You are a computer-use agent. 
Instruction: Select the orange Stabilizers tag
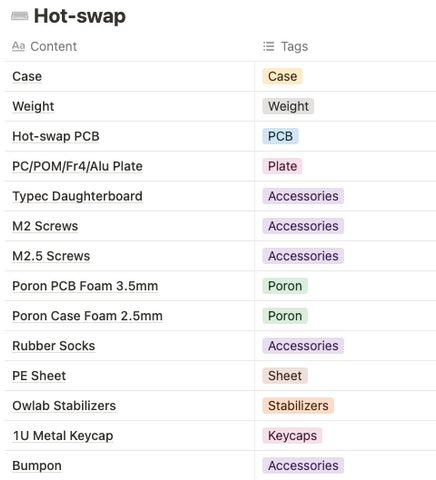[298, 406]
